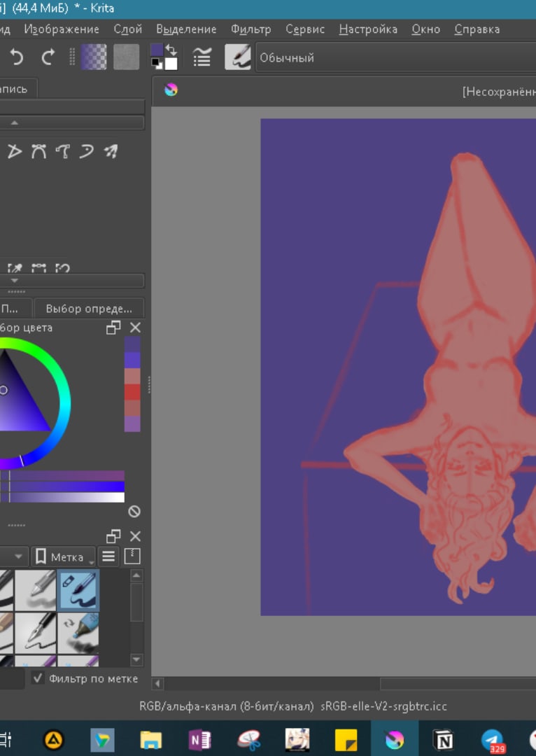536x756 pixels.
Task: Open the Выделение menu
Action: click(186, 29)
